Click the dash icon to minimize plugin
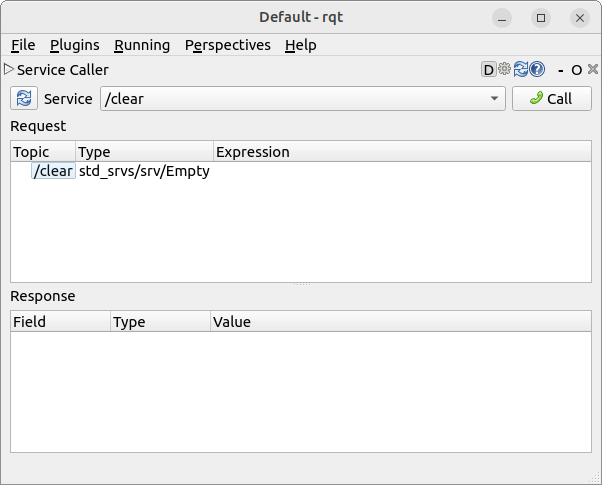 point(562,70)
